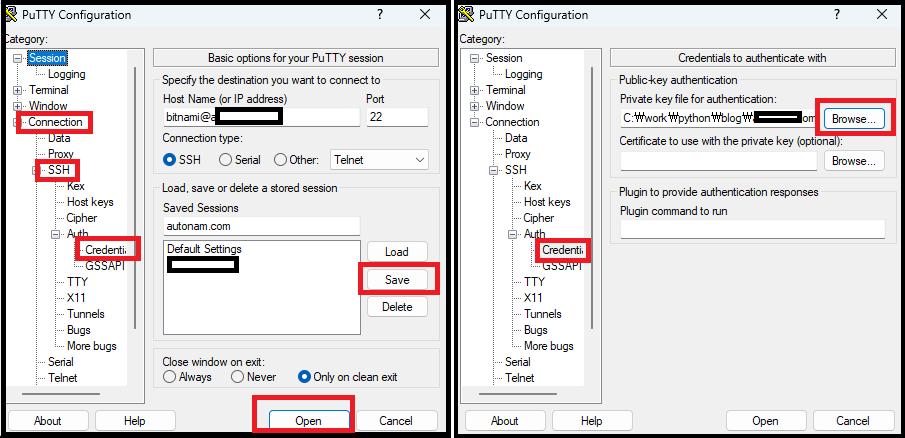The height and width of the screenshot is (438, 905).
Task: Click the Load session button
Action: [397, 252]
